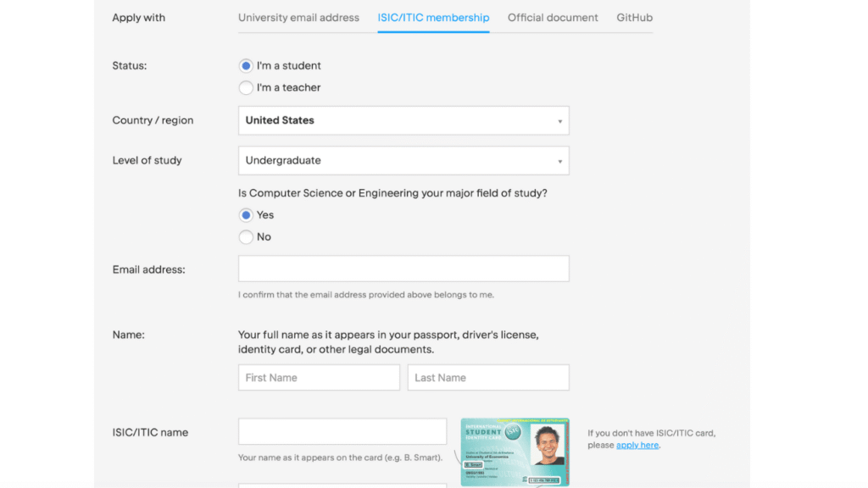Open the Official document tab
Viewport: 868px width, 488px height.
(553, 18)
